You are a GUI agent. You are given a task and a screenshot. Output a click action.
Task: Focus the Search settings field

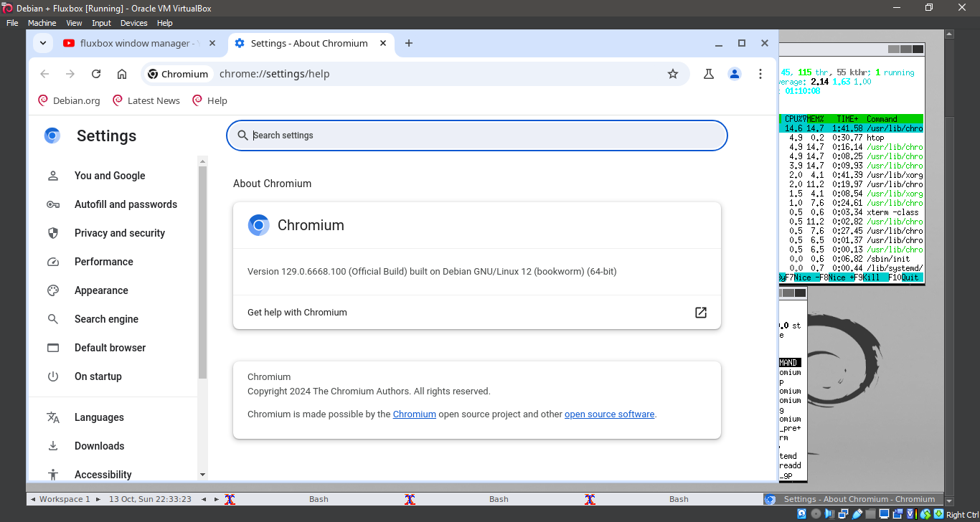tap(477, 136)
